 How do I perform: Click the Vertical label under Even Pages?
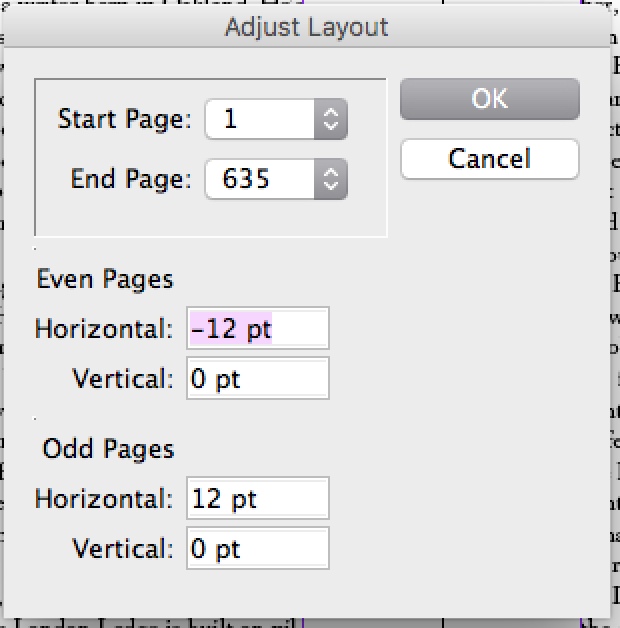click(x=124, y=379)
